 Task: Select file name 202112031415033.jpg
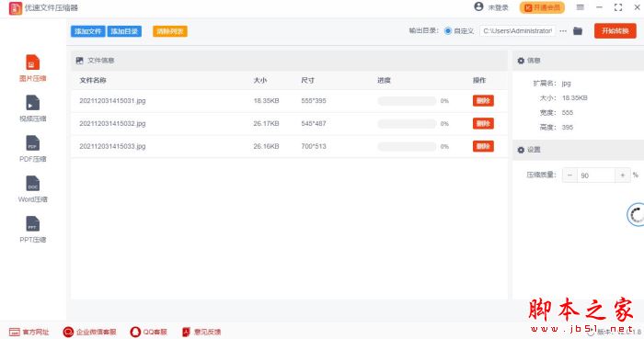point(112,146)
